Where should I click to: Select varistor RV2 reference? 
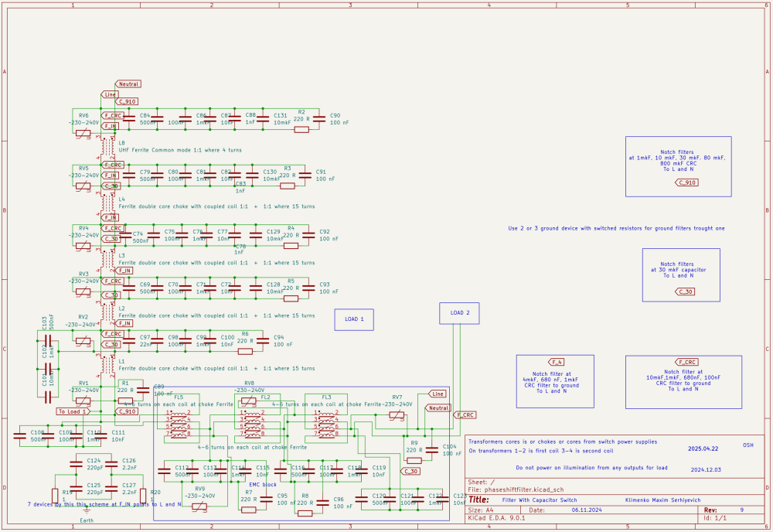(83, 317)
